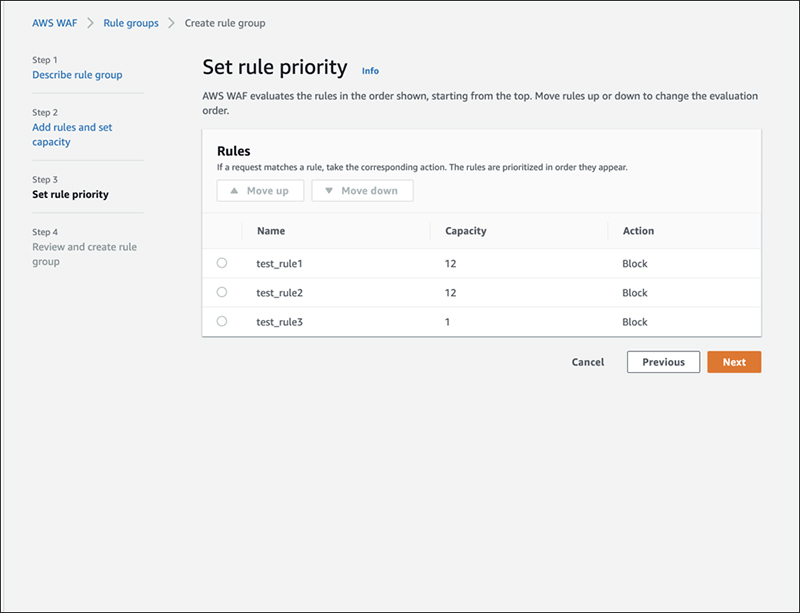The height and width of the screenshot is (613, 800).
Task: Click the Action column header
Action: click(x=638, y=231)
